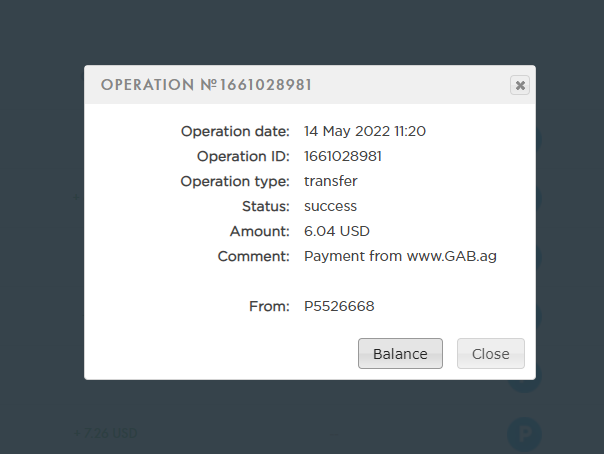Click the dimmed +7.26 USD entry

[x=106, y=433]
